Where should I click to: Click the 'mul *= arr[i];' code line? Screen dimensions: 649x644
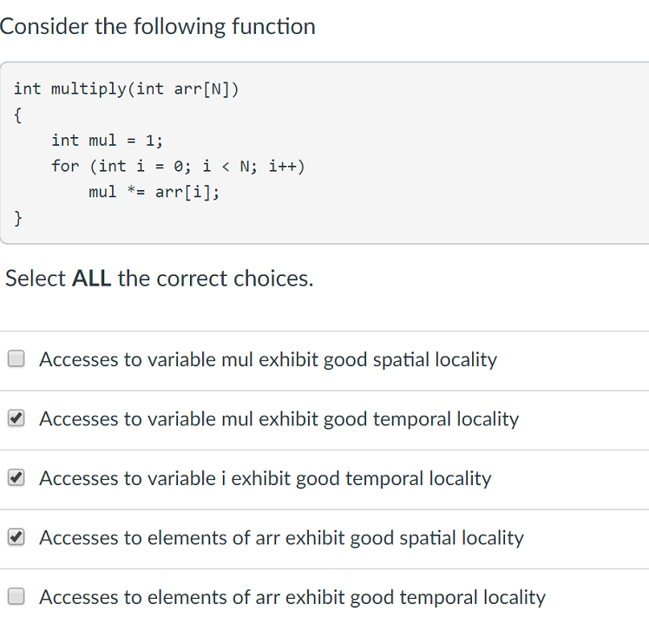[x=154, y=192]
